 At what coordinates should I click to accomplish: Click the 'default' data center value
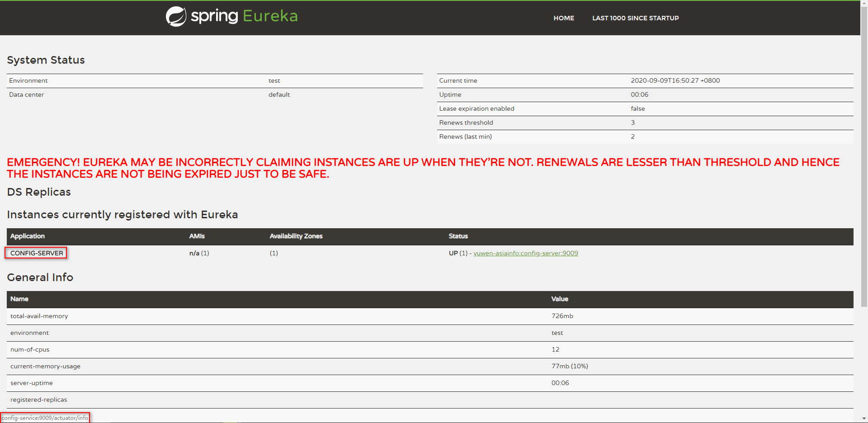279,94
